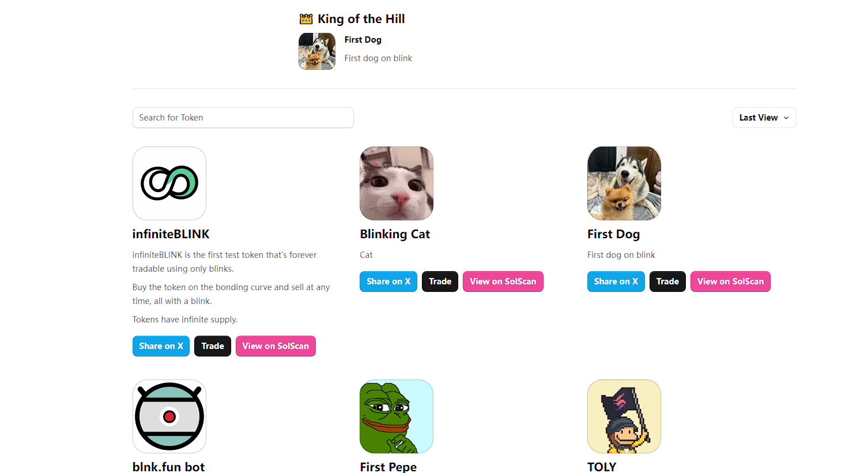Open the First Dog King of the Hill title

(x=363, y=40)
